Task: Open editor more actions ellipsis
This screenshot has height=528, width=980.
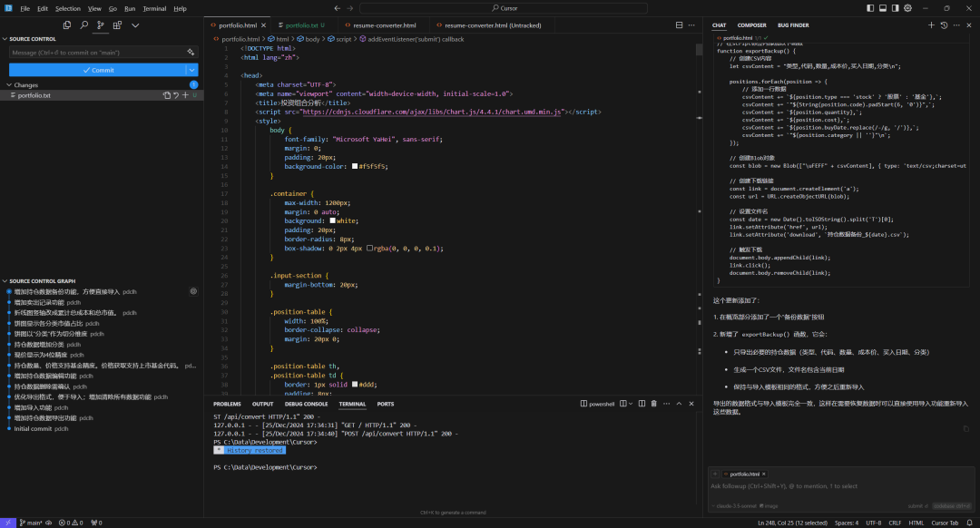Action: (691, 25)
